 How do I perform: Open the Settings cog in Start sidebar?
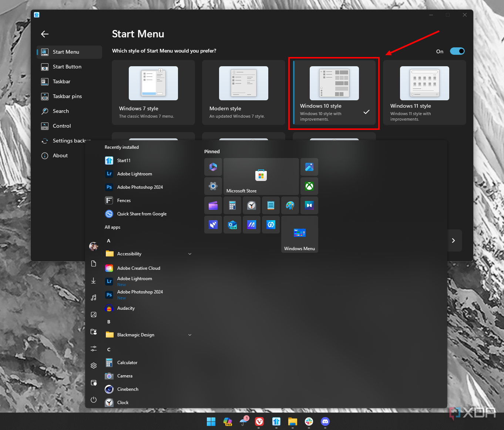coord(94,366)
